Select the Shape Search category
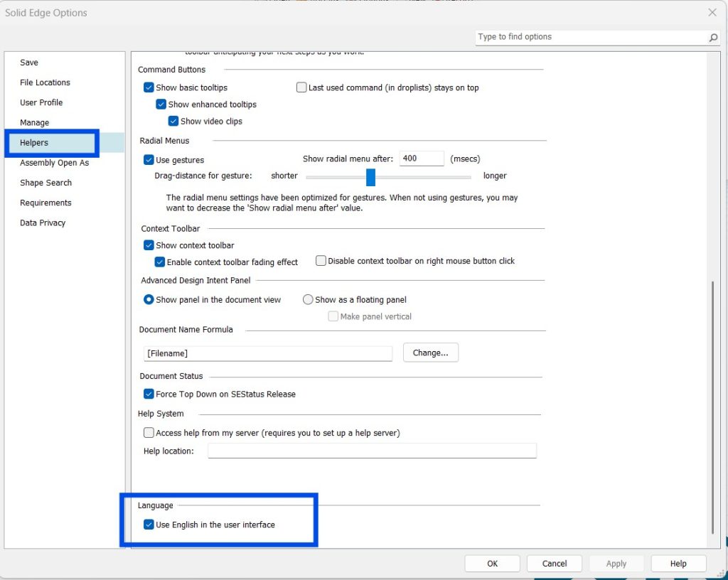Image resolution: width=728 pixels, height=580 pixels. click(x=45, y=183)
